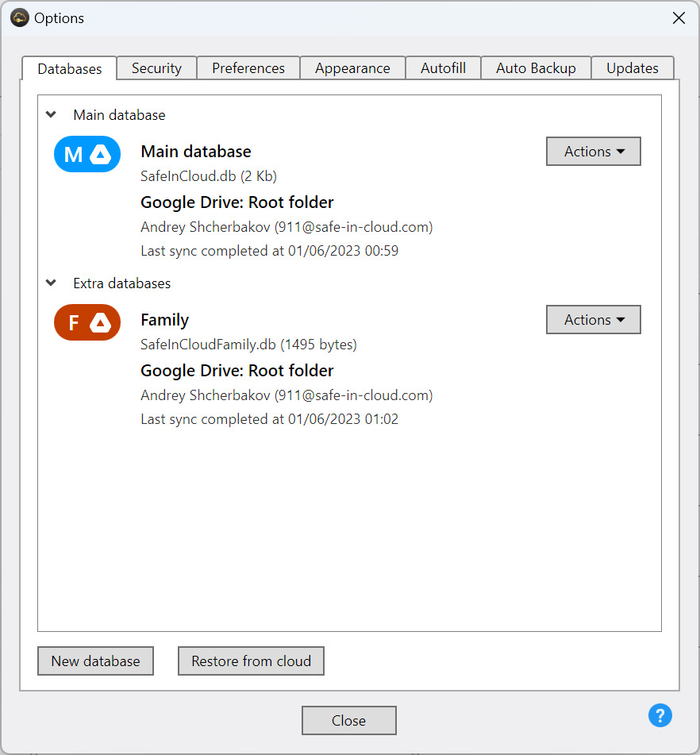Click 'Last sync completed at 01/06/2023 00:59'
This screenshot has width=700, height=755.
click(x=270, y=251)
